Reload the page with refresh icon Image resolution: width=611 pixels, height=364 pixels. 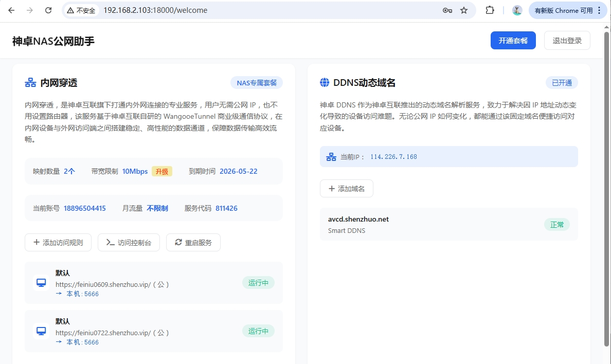pyautogui.click(x=48, y=10)
